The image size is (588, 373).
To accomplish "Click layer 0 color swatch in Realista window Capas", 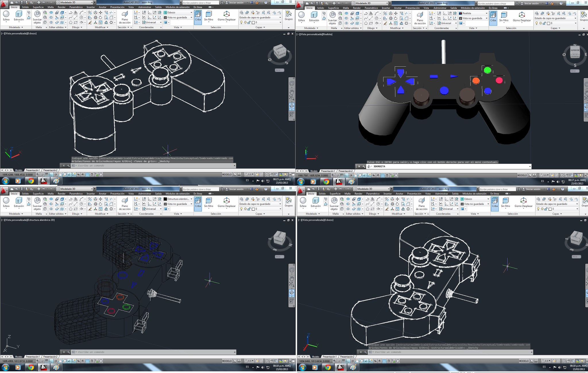I will click(x=548, y=23).
